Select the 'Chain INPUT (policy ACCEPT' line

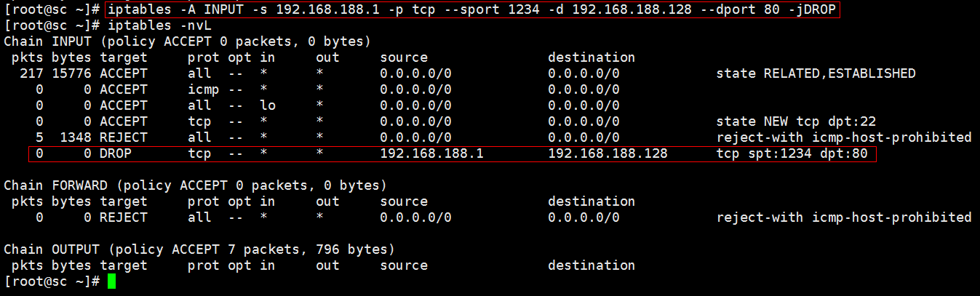(x=187, y=41)
